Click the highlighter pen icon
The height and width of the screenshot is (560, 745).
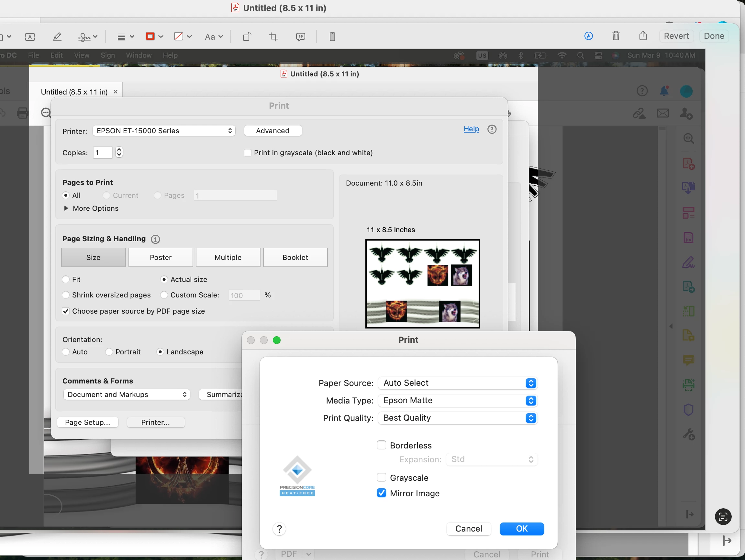pos(57,36)
